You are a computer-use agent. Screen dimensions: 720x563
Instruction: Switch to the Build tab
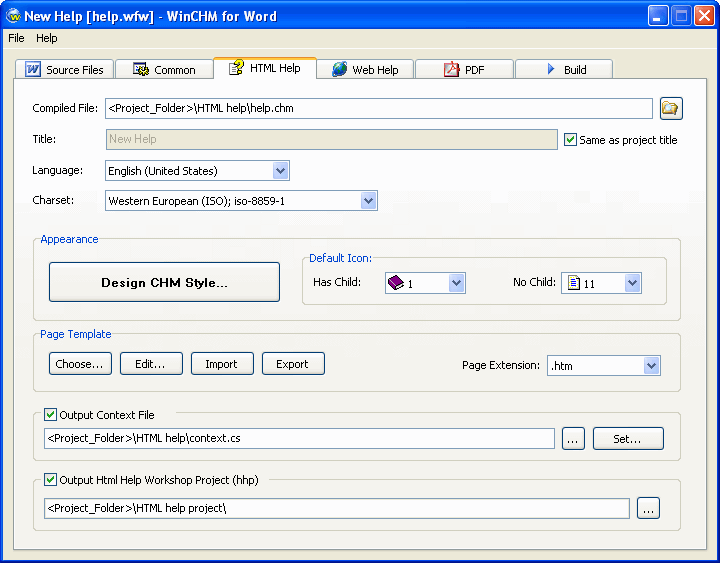(563, 70)
